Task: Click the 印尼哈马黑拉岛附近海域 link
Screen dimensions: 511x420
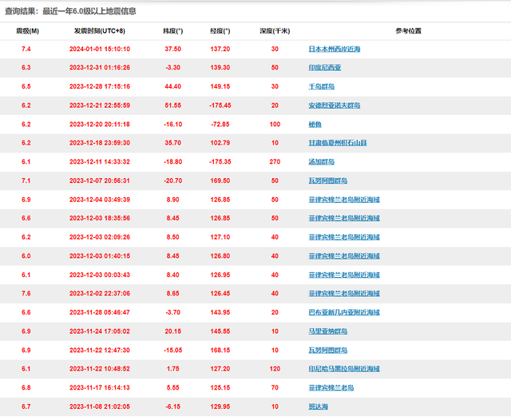Action: point(344,369)
